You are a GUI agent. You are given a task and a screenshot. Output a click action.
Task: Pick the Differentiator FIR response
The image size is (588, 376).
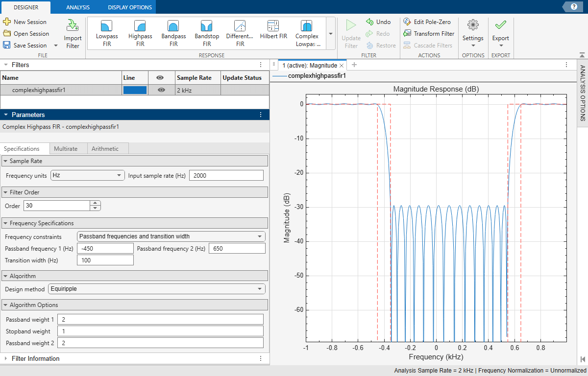click(240, 33)
